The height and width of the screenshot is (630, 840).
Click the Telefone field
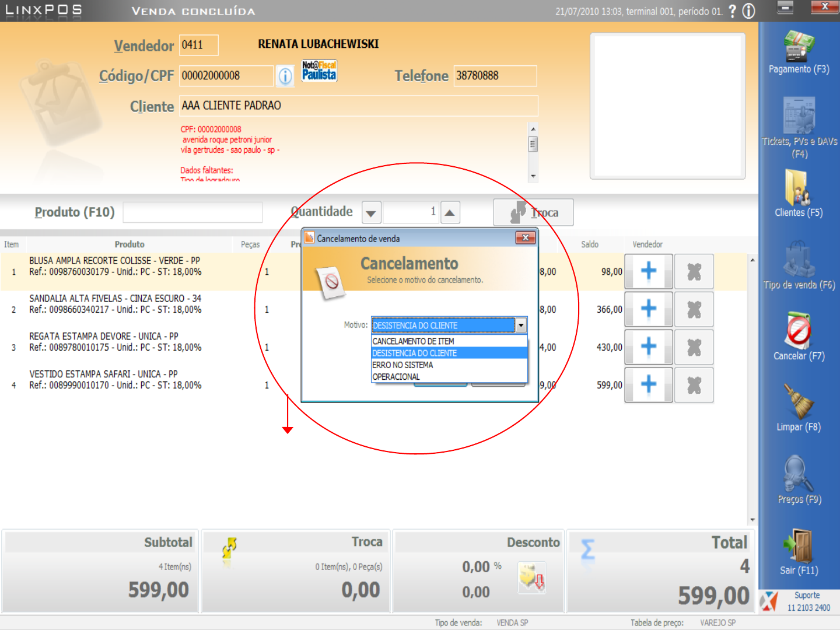[x=495, y=76]
